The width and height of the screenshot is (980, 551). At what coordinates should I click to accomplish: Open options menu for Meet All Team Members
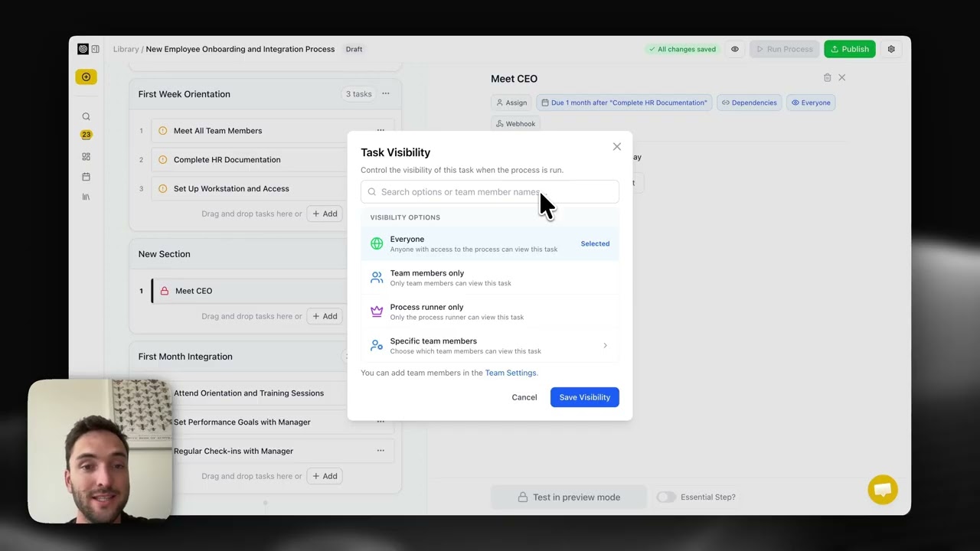381,130
